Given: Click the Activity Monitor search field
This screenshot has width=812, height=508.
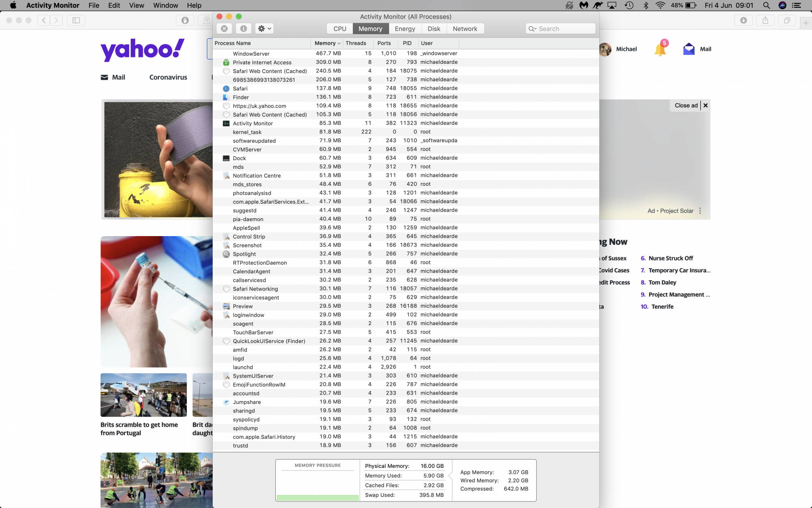Looking at the screenshot, I should click(560, 28).
